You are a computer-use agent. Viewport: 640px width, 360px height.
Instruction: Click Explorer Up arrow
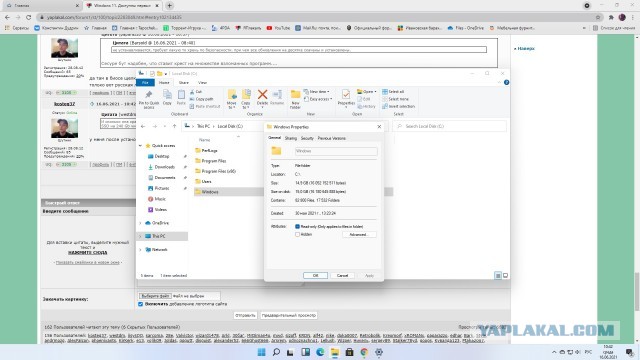(x=174, y=127)
